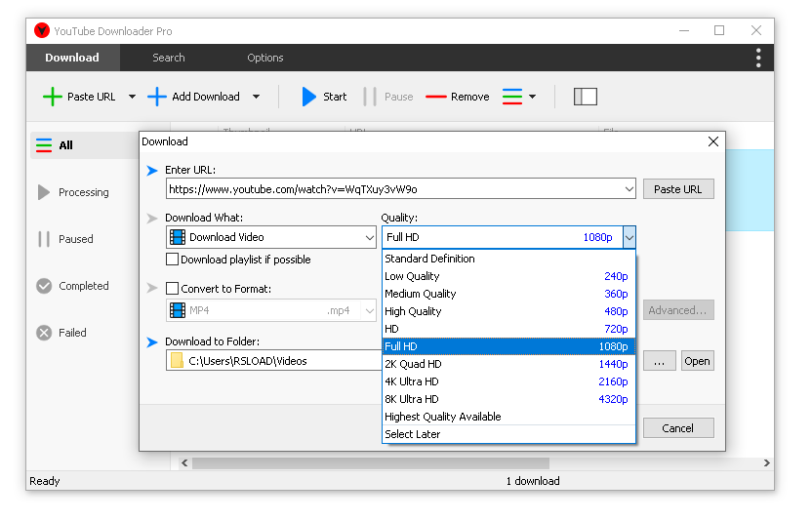Cancel the Download dialog

point(678,428)
